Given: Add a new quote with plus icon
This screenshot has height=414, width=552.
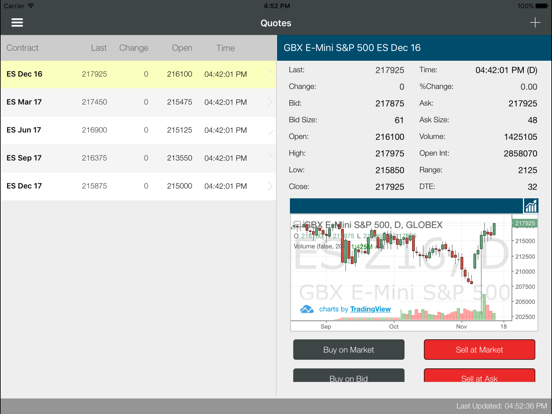Looking at the screenshot, I should [535, 23].
